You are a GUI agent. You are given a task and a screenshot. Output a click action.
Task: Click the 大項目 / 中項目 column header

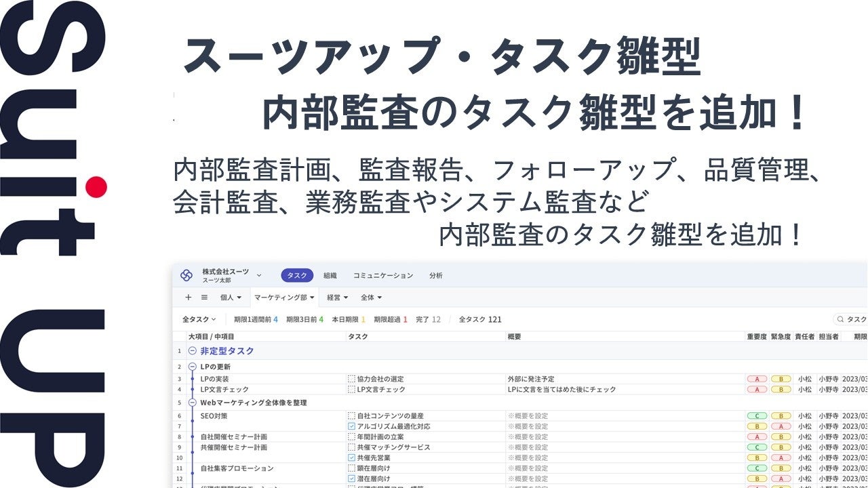click(x=211, y=337)
